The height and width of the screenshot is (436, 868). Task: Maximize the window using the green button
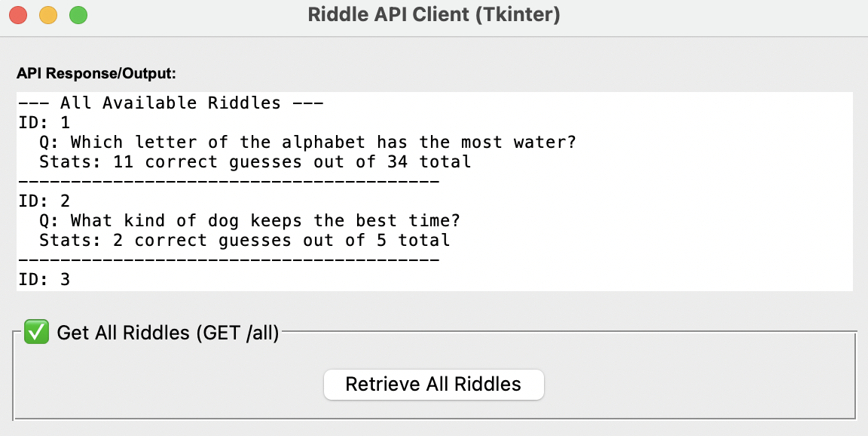(x=78, y=14)
